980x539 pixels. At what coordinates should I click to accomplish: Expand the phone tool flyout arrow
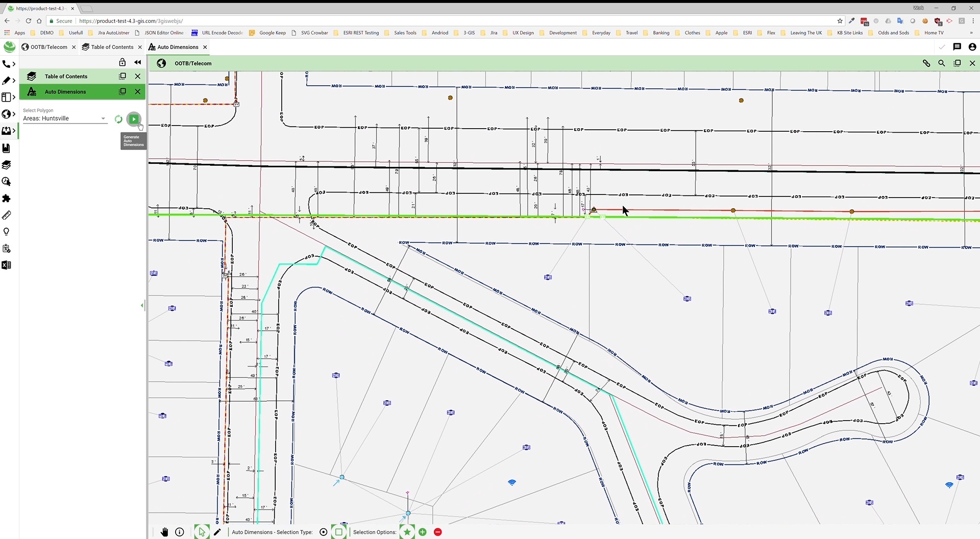click(x=14, y=64)
